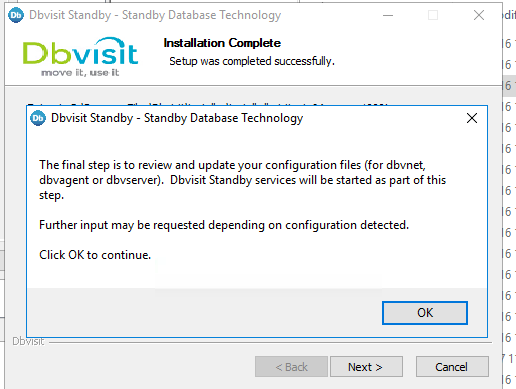Click the 'Setup was completed successfully.' text
516x389 pixels.
[x=252, y=61]
